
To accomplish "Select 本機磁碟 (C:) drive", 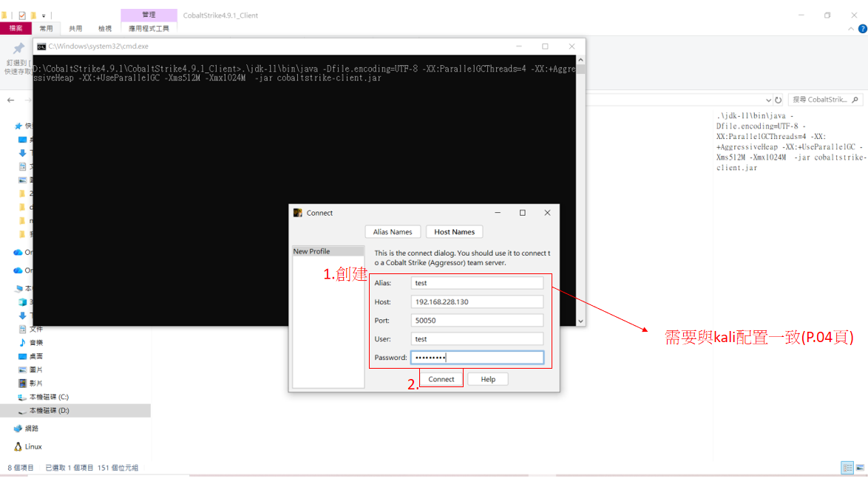I will 49,397.
